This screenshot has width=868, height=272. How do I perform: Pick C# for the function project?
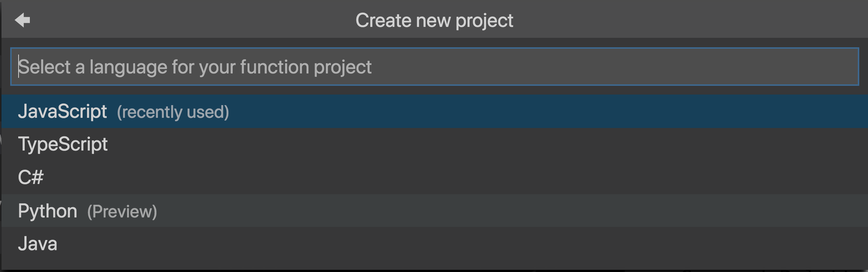[31, 177]
